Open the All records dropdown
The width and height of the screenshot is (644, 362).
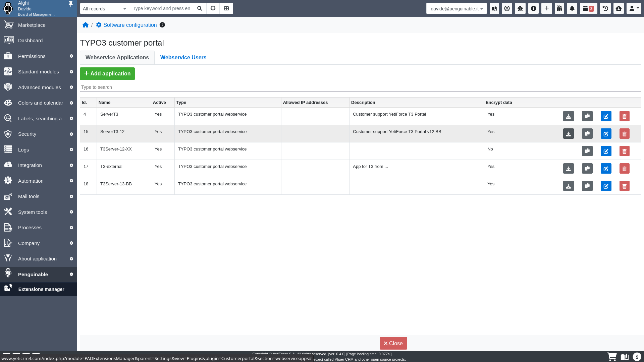(105, 9)
